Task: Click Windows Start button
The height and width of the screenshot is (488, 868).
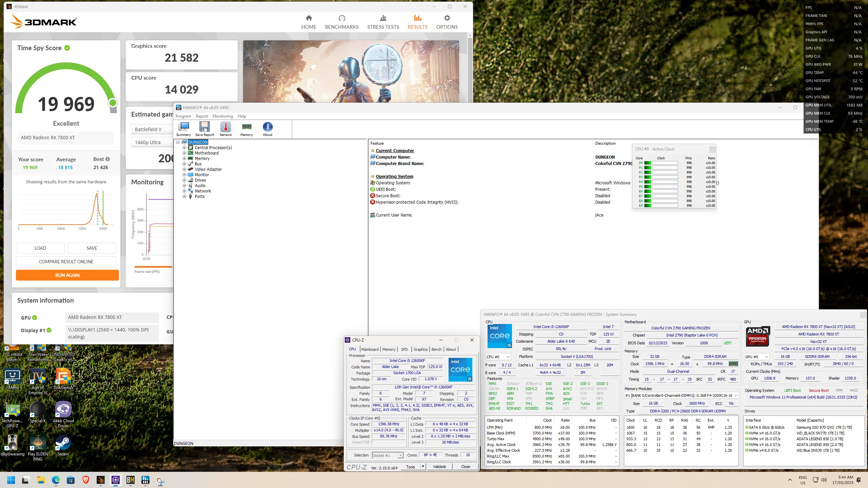Action: [11, 480]
